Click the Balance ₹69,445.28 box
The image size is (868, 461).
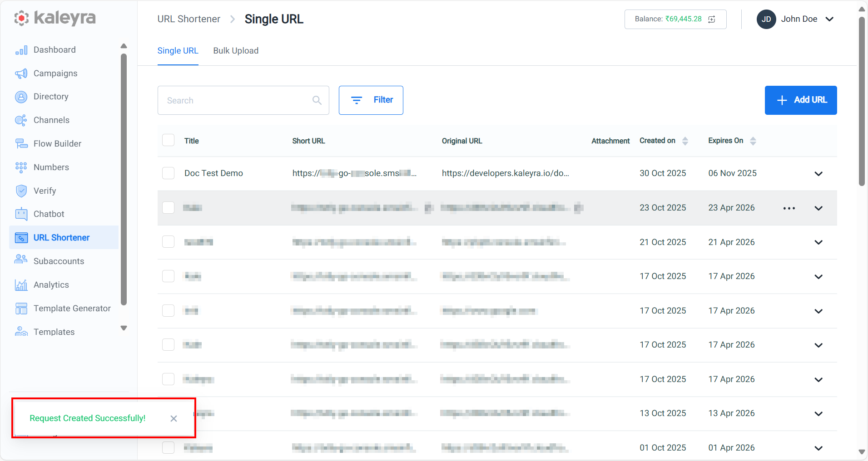(x=675, y=19)
